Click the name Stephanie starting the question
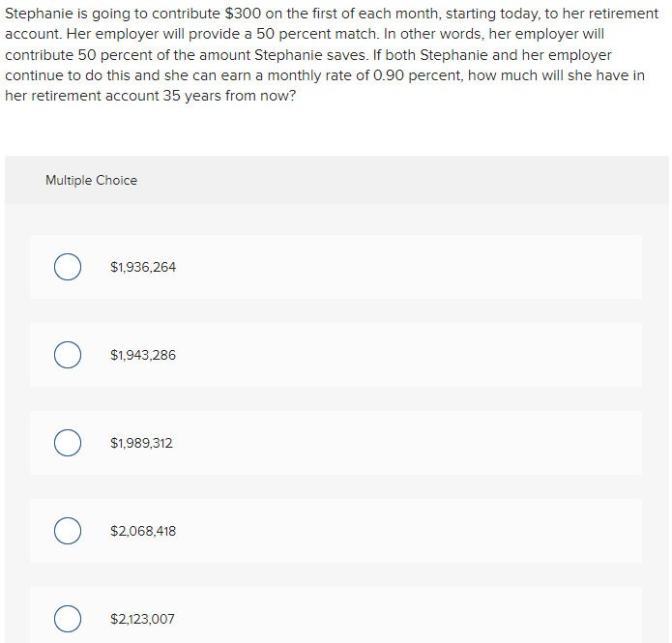Image resolution: width=672 pixels, height=643 pixels. point(39,14)
